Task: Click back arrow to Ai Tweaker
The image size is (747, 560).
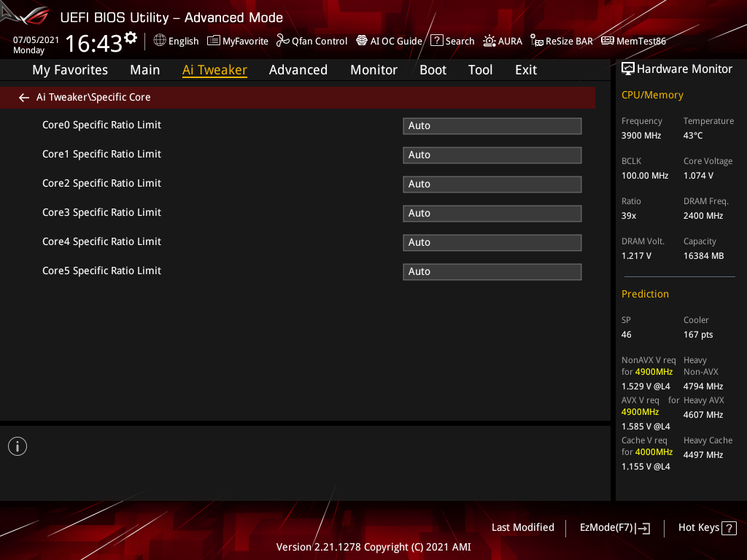Action: point(24,98)
